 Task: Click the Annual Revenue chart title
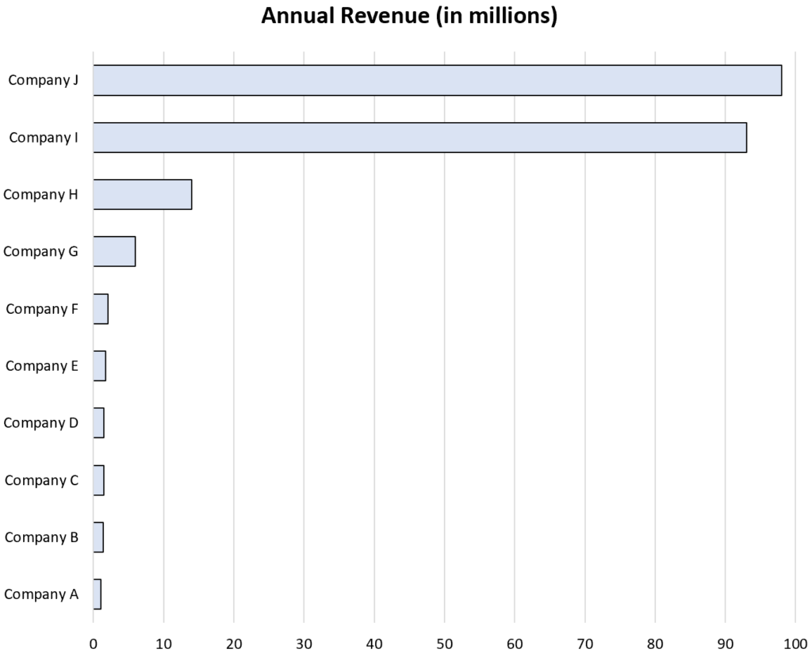pyautogui.click(x=409, y=16)
